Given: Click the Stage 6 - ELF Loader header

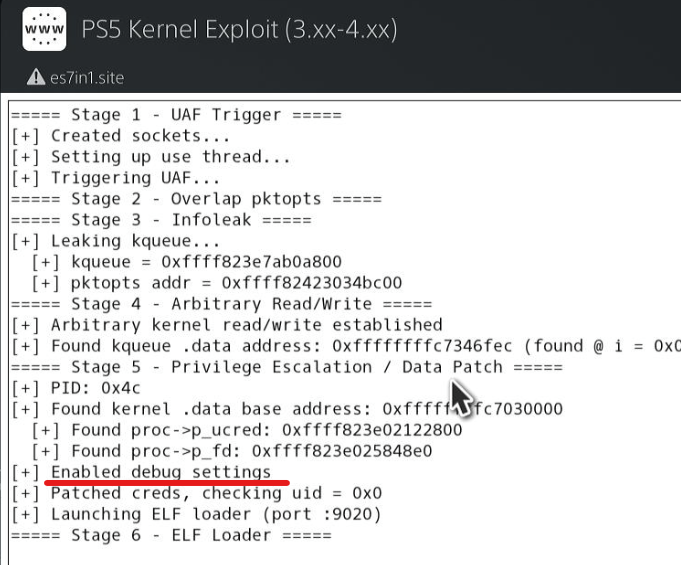Looking at the screenshot, I should click(171, 535).
